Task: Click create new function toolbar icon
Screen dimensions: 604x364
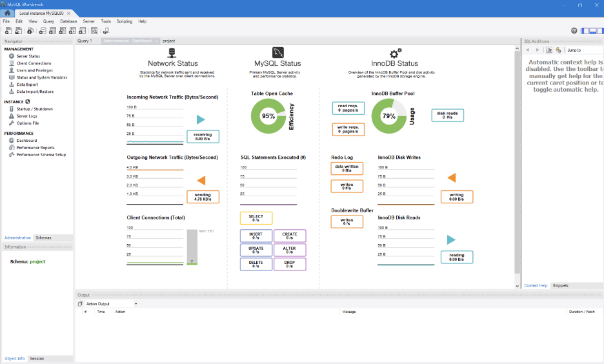Action: 83,31
